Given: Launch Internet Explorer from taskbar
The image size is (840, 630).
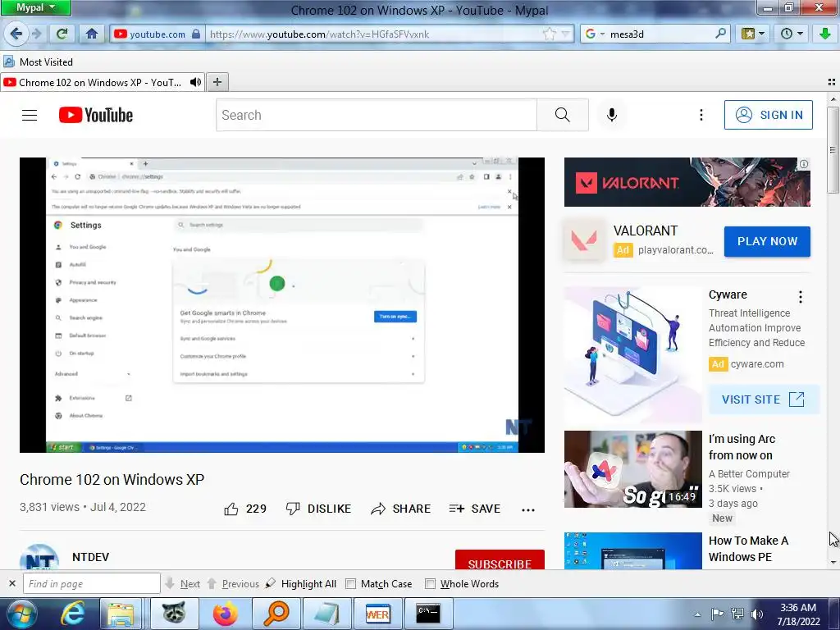Looking at the screenshot, I should pos(72,614).
